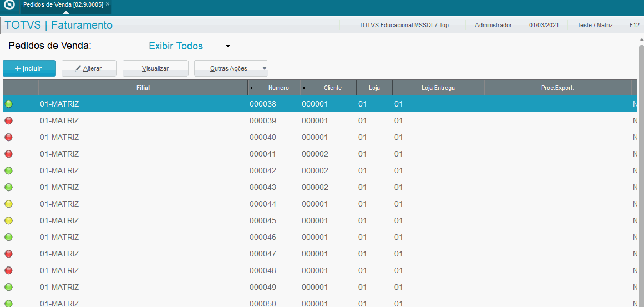
Task: Click client 000002 in order 000043 row
Action: tap(315, 188)
